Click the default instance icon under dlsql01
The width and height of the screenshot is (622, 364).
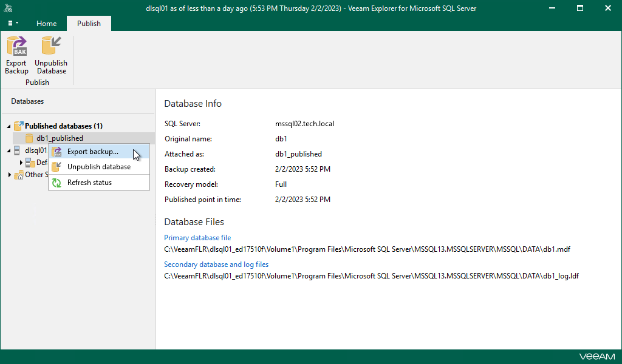coord(30,163)
